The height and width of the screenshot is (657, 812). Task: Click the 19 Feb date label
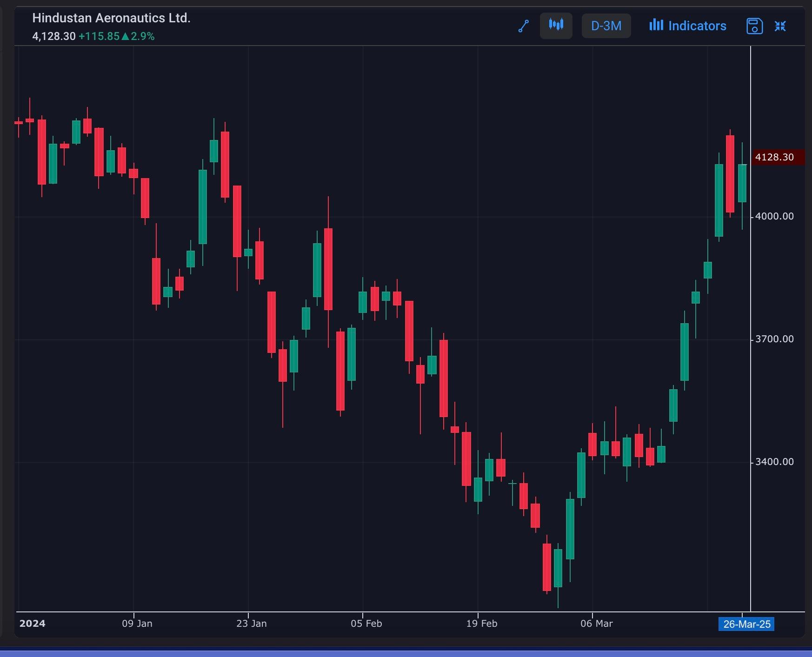coord(482,624)
